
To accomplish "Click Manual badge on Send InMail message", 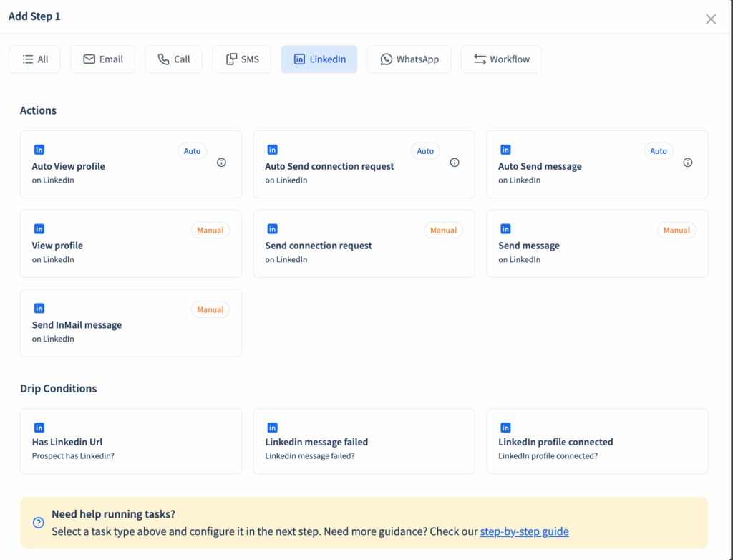I will [210, 309].
